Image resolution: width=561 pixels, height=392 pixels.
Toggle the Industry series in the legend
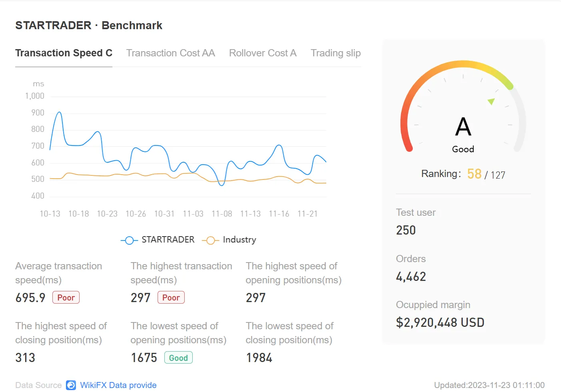229,240
